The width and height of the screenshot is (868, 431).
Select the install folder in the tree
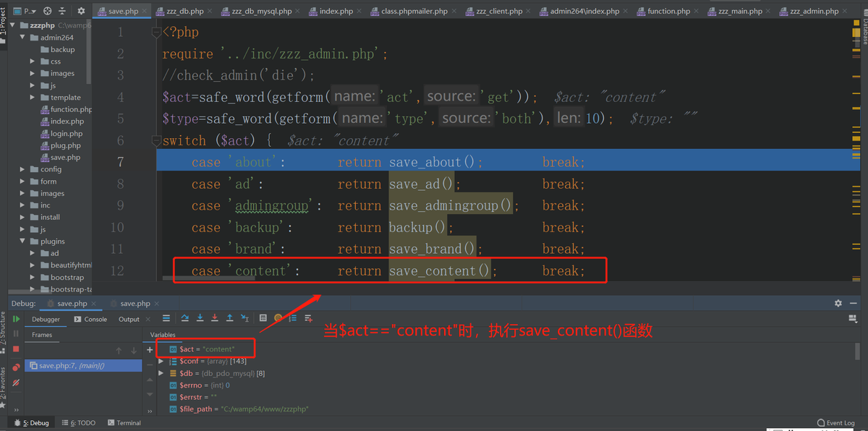pos(45,217)
